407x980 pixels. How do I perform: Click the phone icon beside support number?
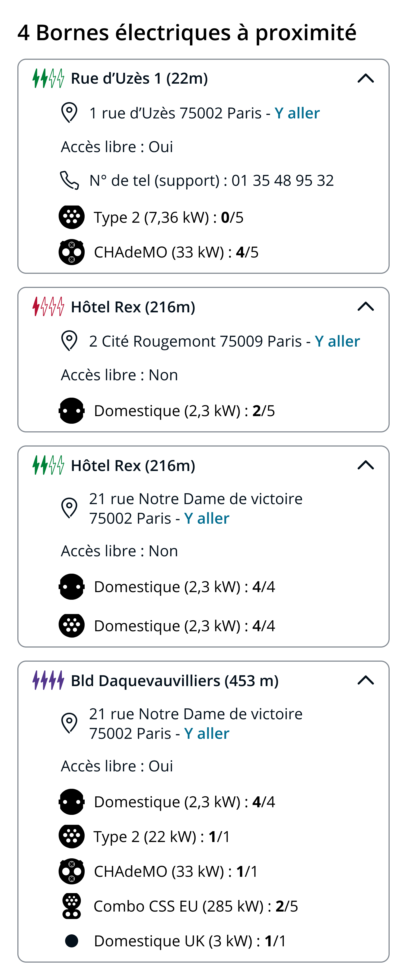click(x=69, y=180)
